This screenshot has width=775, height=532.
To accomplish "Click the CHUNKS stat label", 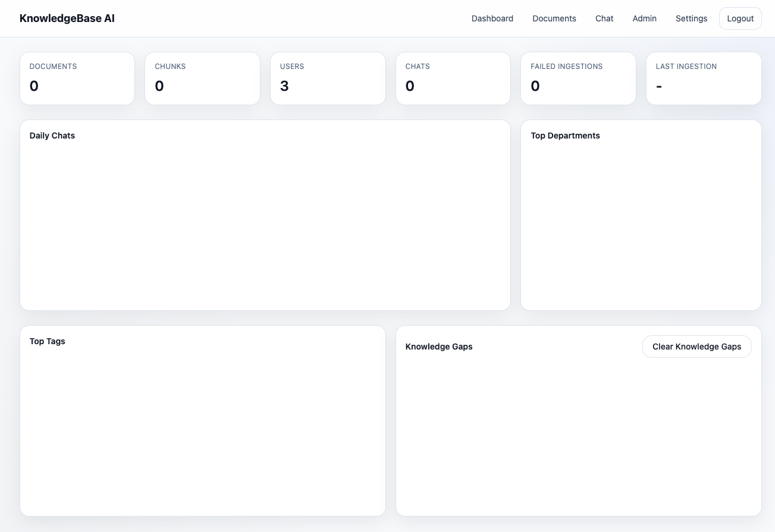I will [x=170, y=67].
